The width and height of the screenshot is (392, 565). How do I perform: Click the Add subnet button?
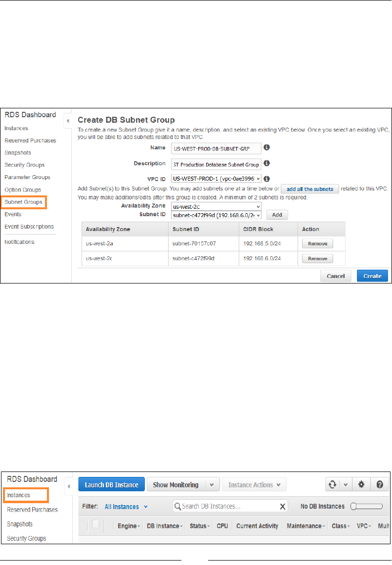click(x=277, y=215)
